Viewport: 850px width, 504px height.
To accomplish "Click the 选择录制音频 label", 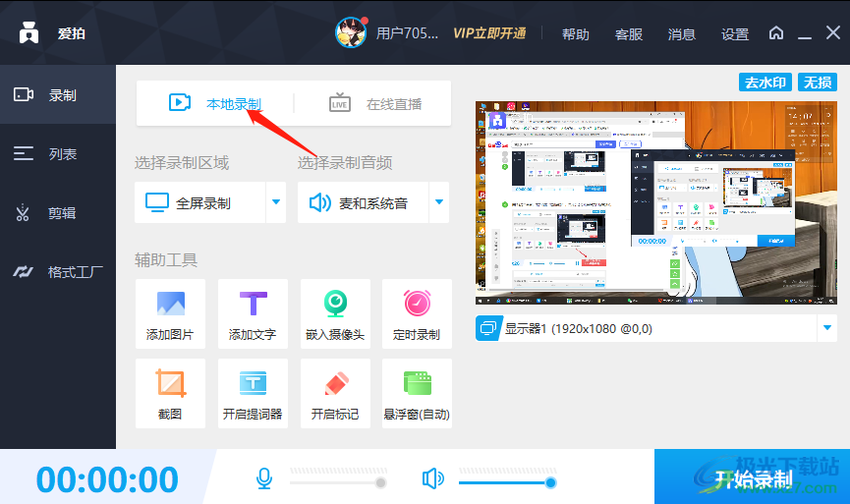I will coord(345,162).
